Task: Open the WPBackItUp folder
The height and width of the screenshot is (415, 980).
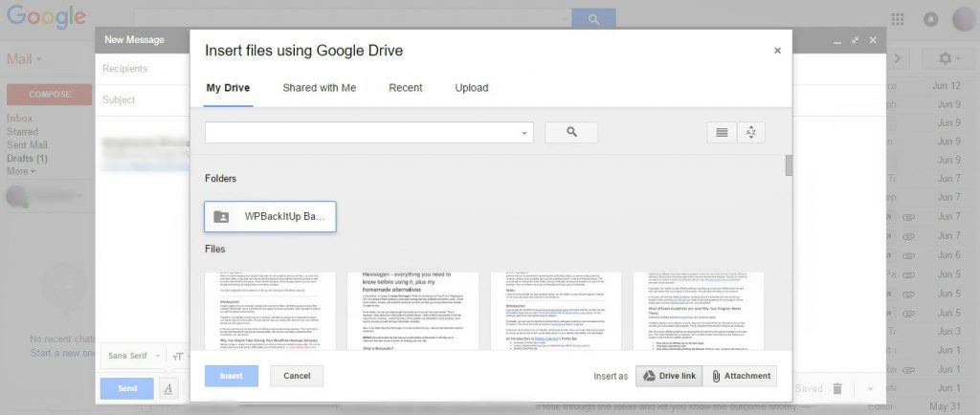Action: tap(270, 216)
